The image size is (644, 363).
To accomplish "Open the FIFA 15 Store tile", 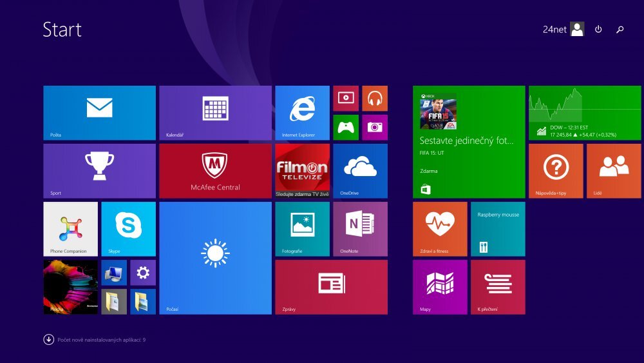I will click(x=469, y=142).
